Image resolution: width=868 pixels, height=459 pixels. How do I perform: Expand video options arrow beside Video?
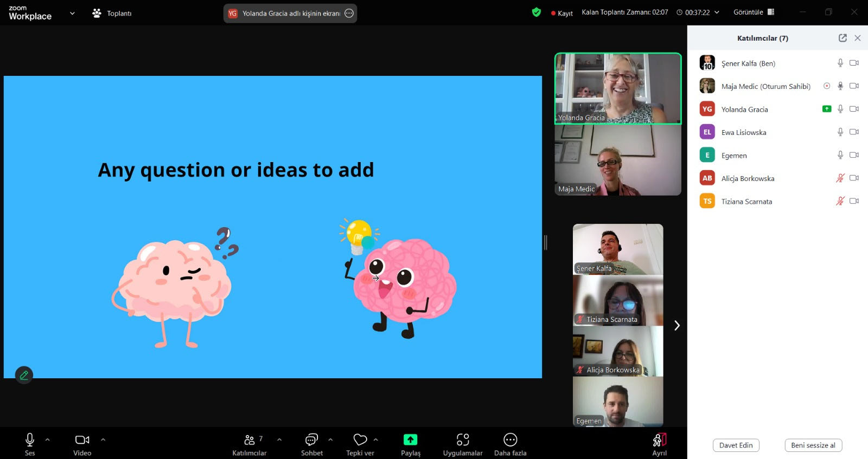(x=103, y=439)
